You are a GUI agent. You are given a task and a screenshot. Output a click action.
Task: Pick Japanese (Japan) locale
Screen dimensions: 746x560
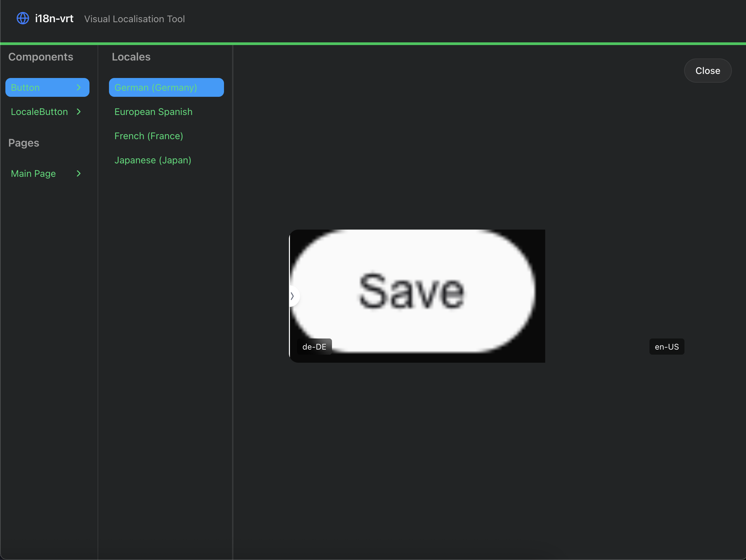(153, 160)
